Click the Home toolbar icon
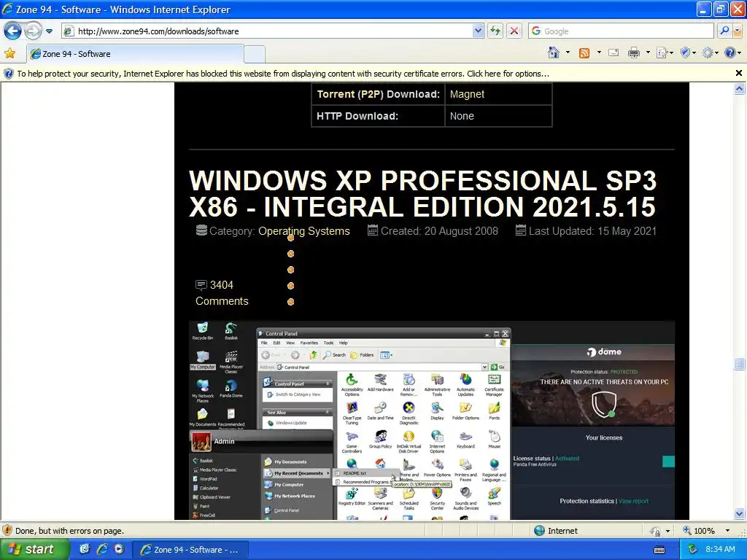The width and height of the screenshot is (747, 560). click(x=554, y=52)
